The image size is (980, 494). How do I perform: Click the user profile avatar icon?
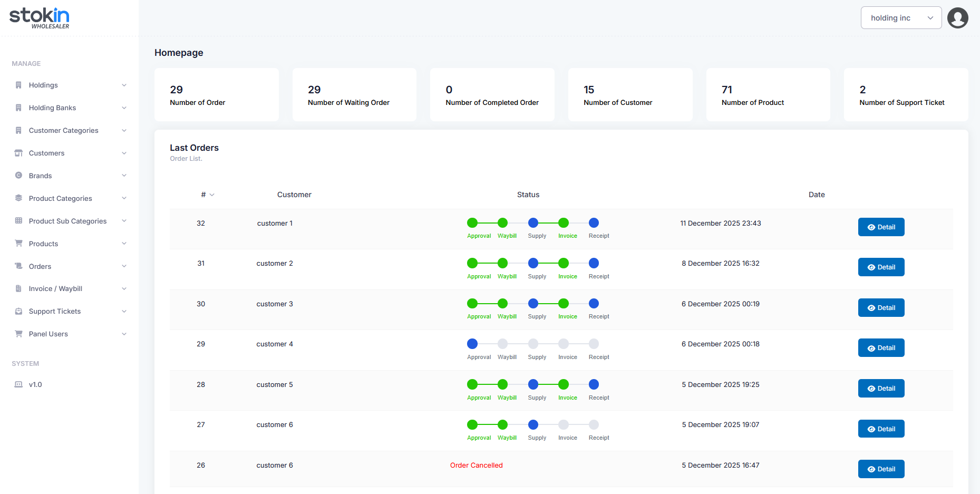(957, 18)
